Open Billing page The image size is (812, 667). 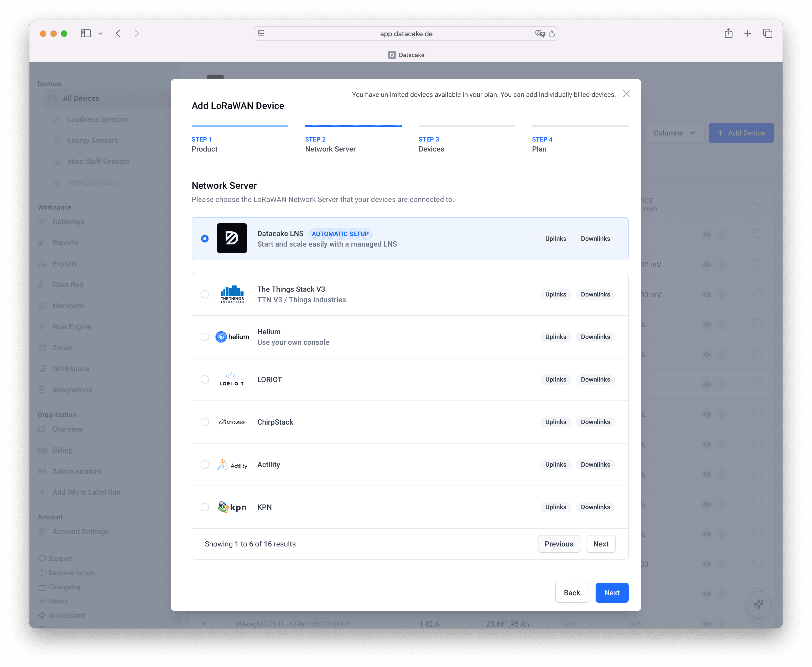[62, 450]
